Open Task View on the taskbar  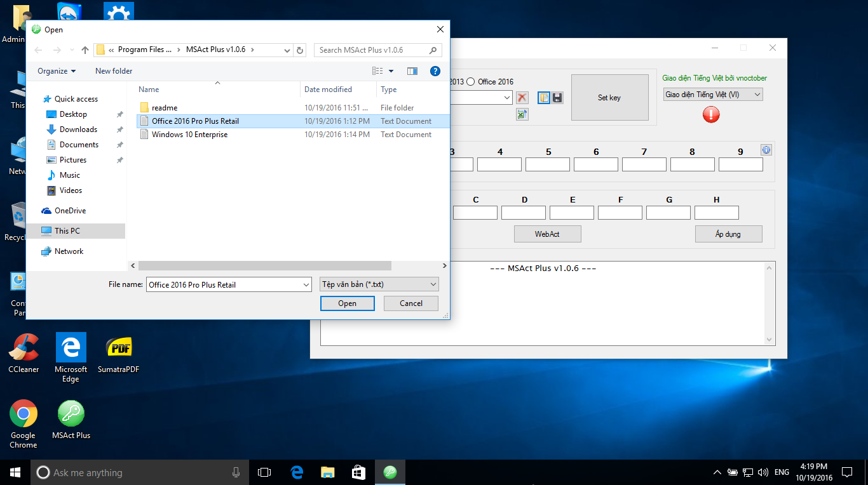(264, 472)
